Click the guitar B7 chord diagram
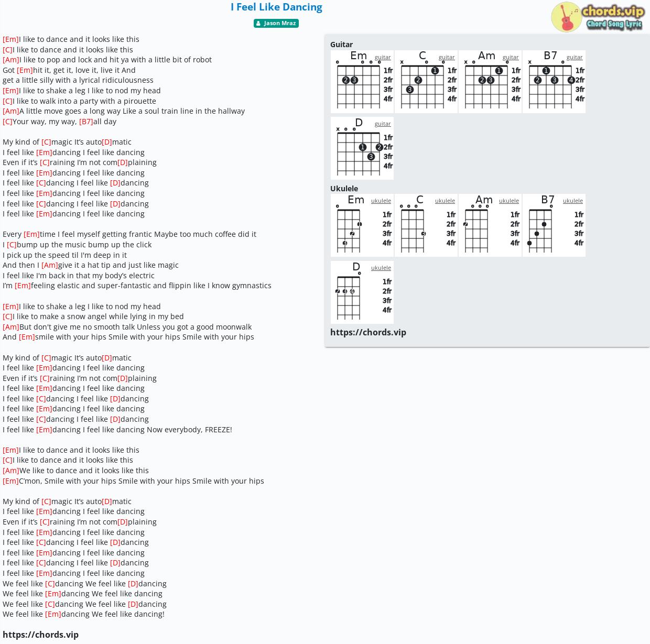The height and width of the screenshot is (644, 650). click(554, 82)
